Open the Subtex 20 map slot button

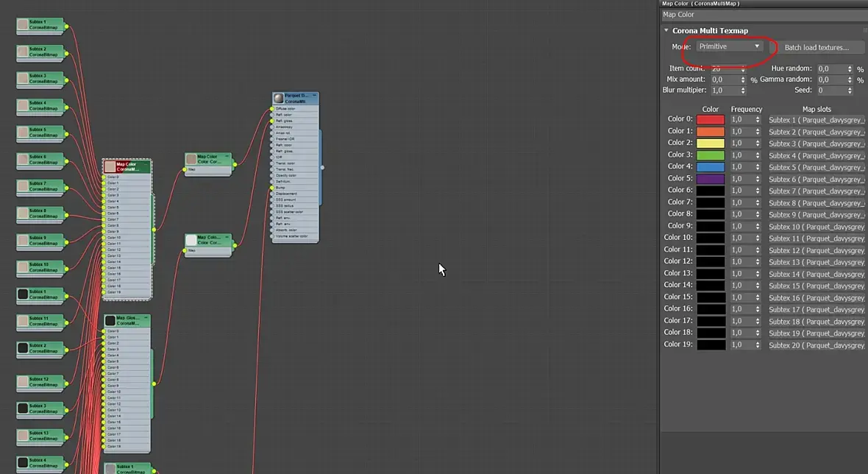816,345
